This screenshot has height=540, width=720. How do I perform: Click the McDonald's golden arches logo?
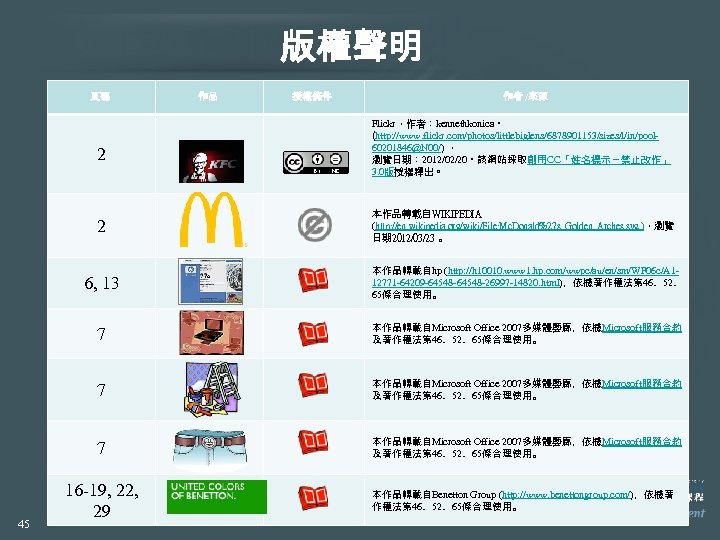click(212, 220)
